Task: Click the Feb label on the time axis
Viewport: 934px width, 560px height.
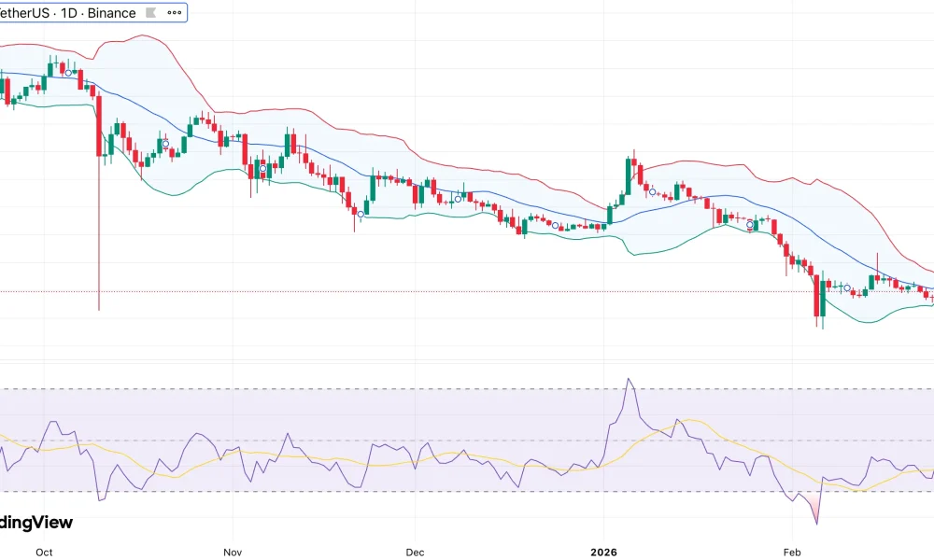Action: (x=791, y=552)
